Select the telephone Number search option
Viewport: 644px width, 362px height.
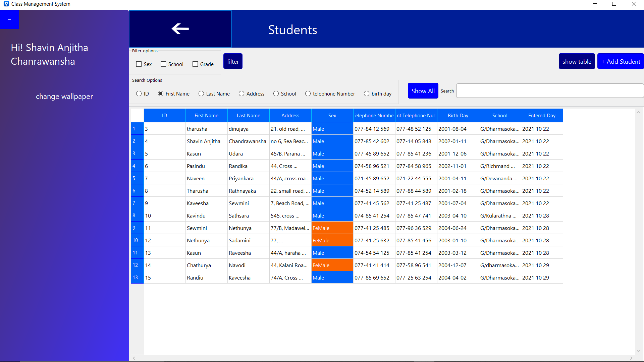[308, 94]
